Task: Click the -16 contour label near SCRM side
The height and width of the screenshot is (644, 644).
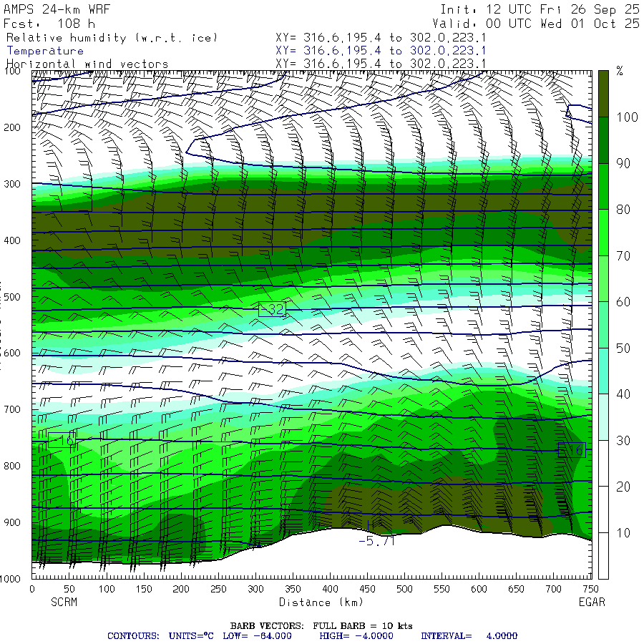Action: click(62, 440)
